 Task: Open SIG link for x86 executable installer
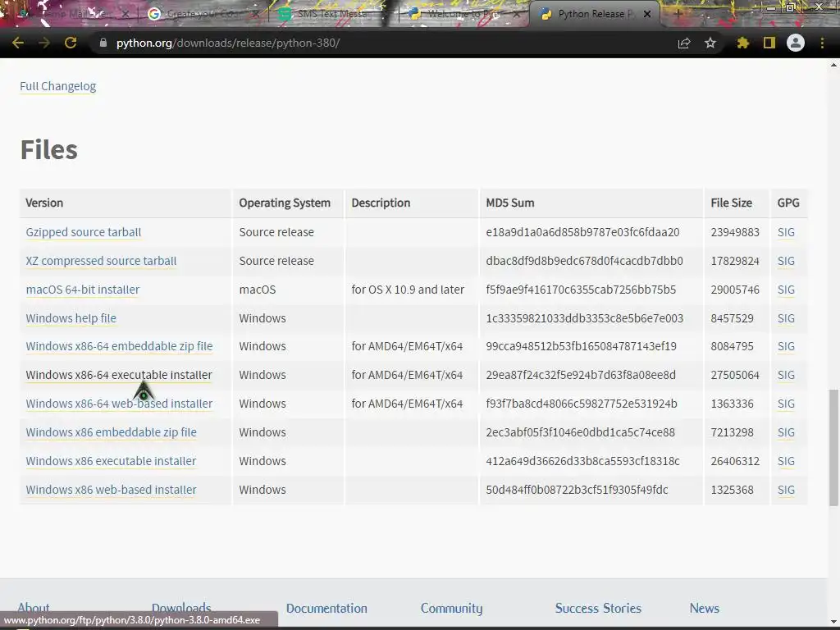(x=786, y=461)
